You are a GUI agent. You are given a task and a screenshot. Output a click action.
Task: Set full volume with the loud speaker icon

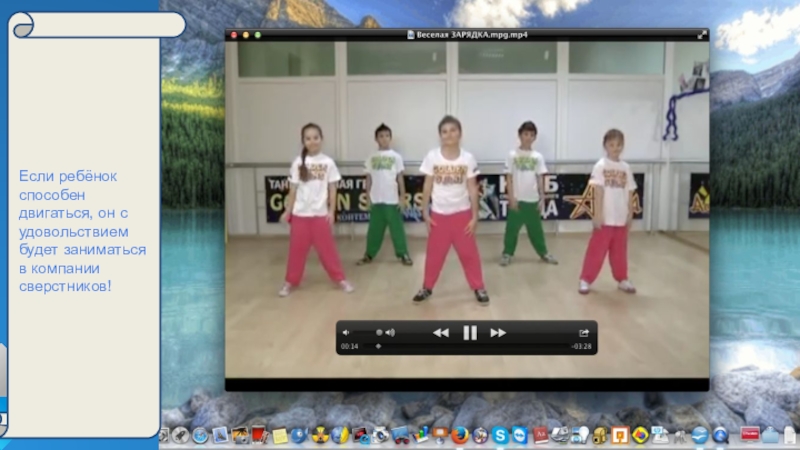[390, 333]
